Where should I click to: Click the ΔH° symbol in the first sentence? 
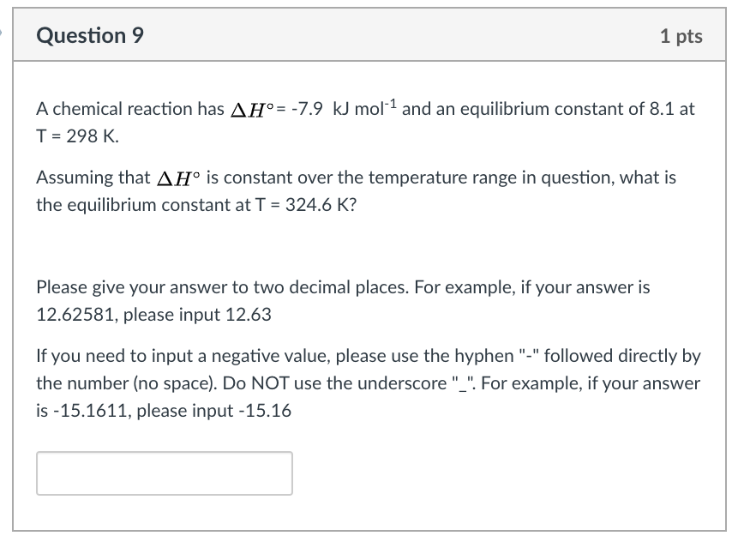coord(253,110)
